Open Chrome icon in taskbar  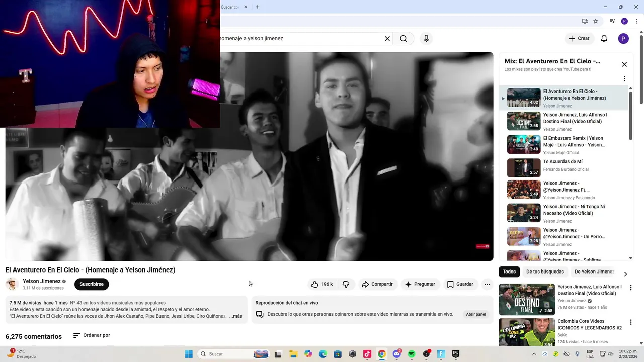382,354
